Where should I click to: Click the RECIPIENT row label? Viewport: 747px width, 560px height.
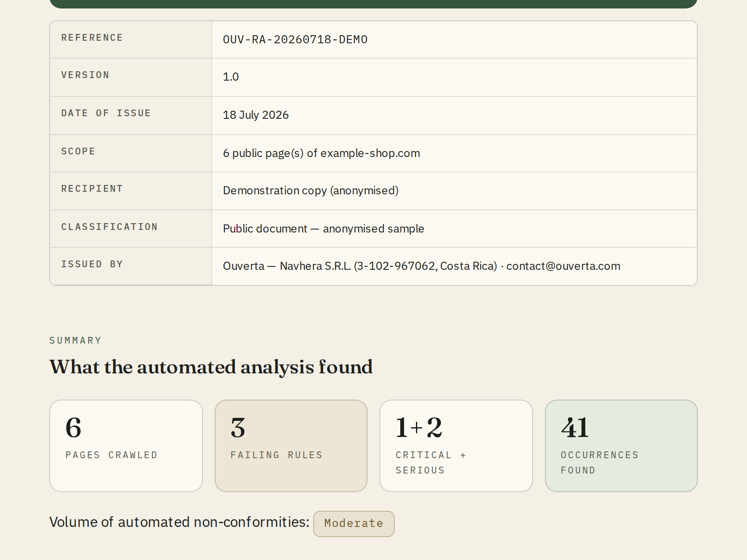click(x=92, y=189)
